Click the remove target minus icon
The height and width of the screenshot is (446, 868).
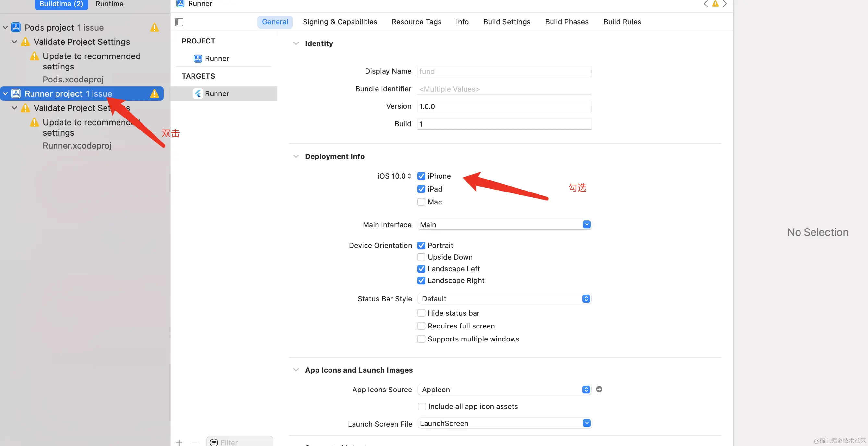pyautogui.click(x=195, y=442)
